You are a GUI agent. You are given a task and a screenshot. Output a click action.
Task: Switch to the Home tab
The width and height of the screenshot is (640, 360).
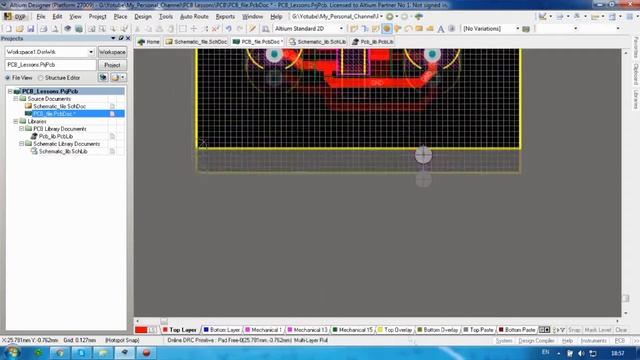point(149,42)
